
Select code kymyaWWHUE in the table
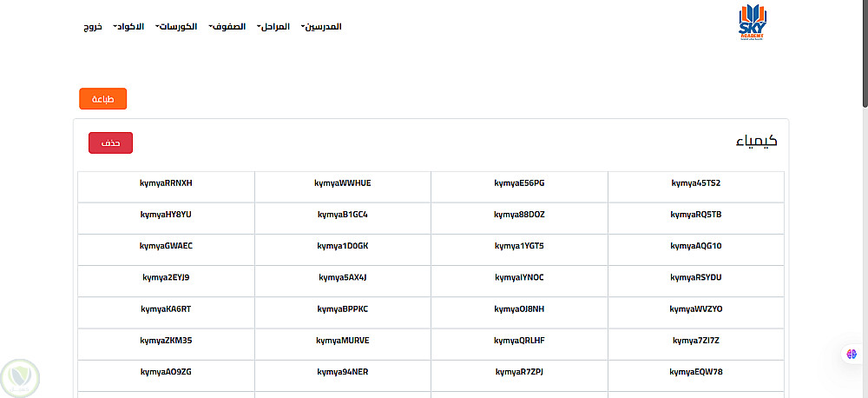pos(343,183)
